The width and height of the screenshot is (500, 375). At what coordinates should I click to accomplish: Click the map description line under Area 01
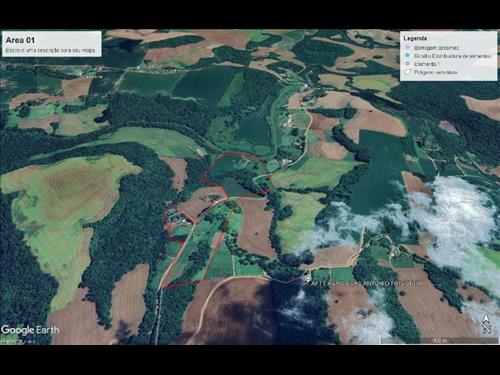pos(50,50)
